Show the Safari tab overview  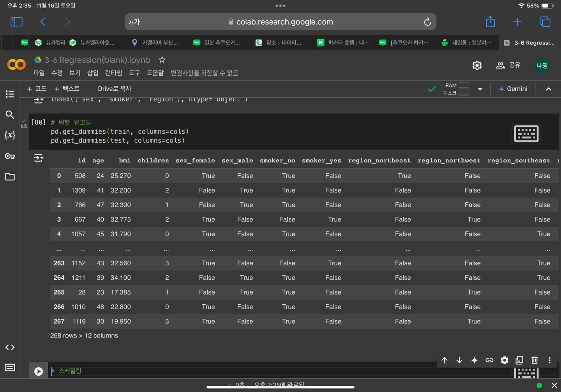click(545, 22)
